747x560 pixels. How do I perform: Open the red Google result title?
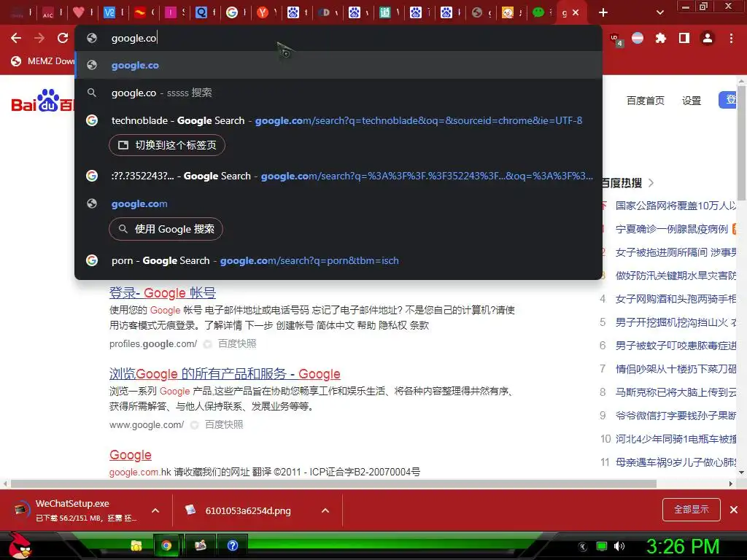pos(131,455)
